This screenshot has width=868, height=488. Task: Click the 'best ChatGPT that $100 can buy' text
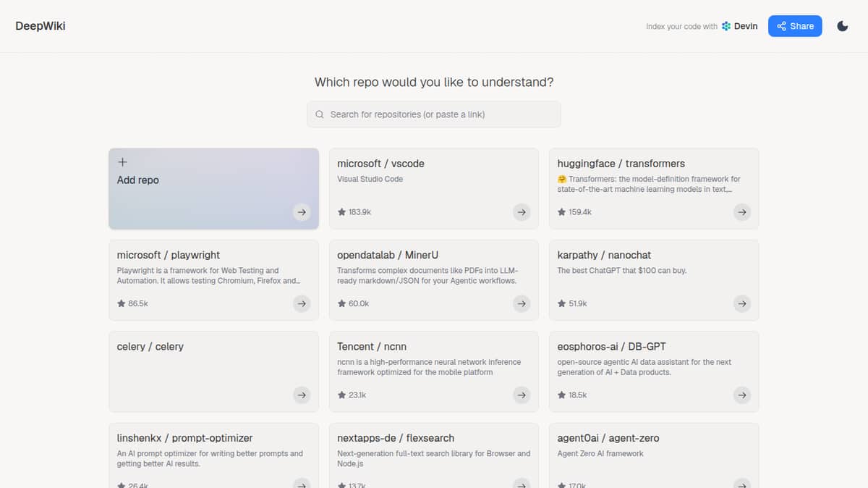point(622,271)
